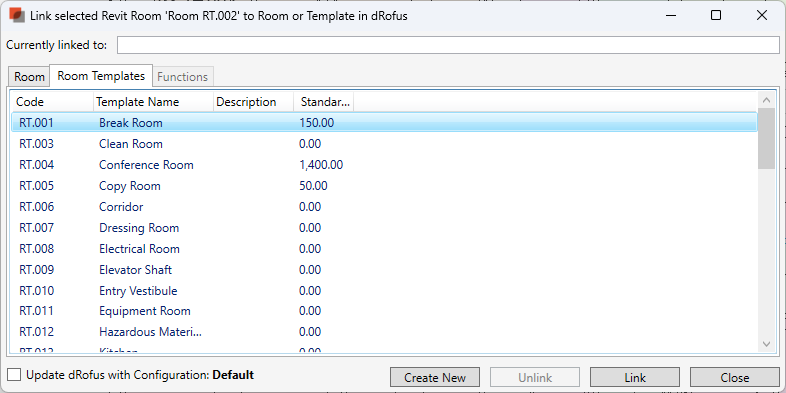Select the RT.005 Copy Room row
The height and width of the screenshot is (393, 786).
384,186
